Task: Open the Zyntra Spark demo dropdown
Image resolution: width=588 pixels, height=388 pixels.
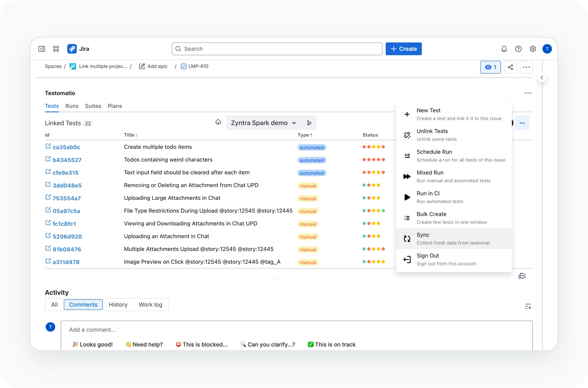Action: [263, 123]
